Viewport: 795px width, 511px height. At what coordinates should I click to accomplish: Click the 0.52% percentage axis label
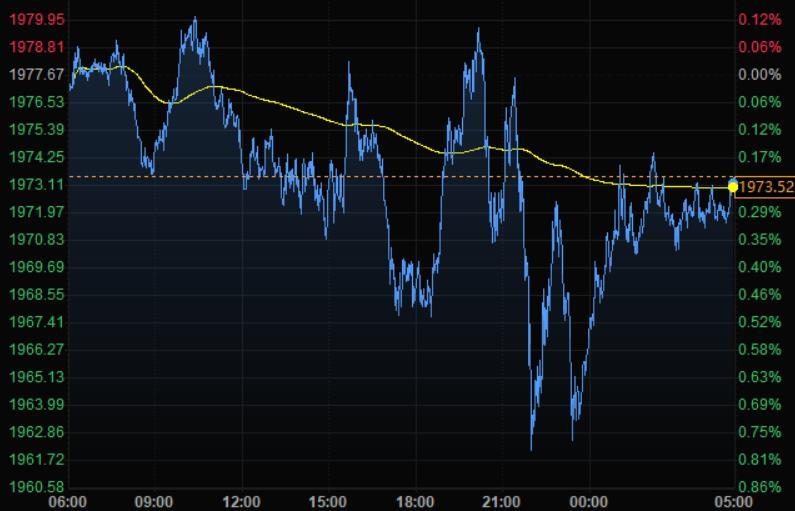pos(759,322)
